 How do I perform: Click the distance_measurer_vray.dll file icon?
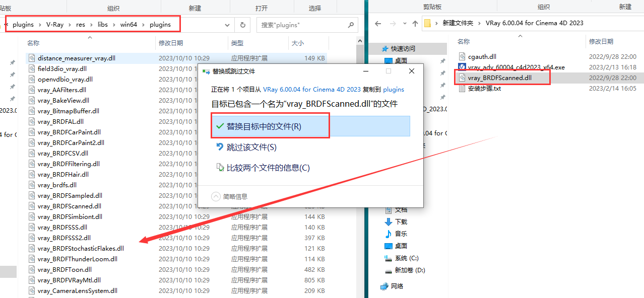(32, 58)
